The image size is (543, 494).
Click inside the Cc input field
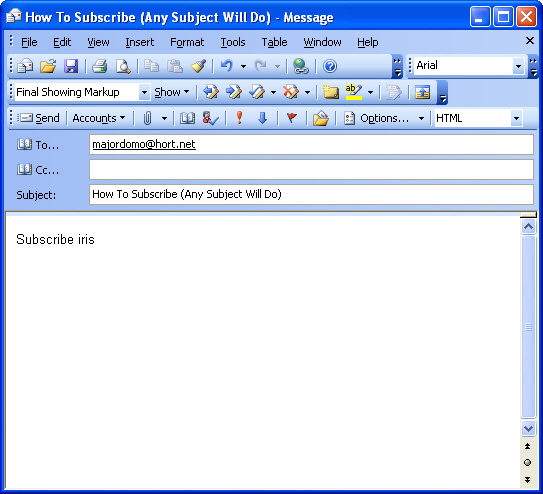pos(311,170)
